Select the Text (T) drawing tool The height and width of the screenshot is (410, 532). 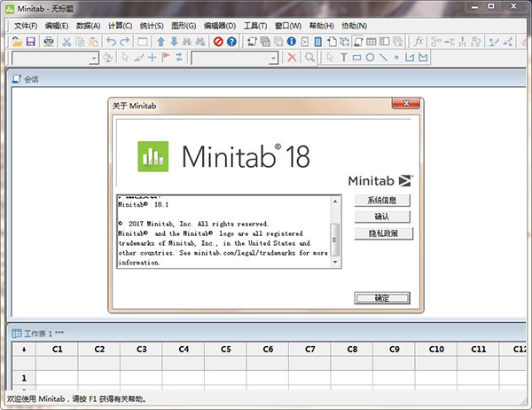point(344,58)
